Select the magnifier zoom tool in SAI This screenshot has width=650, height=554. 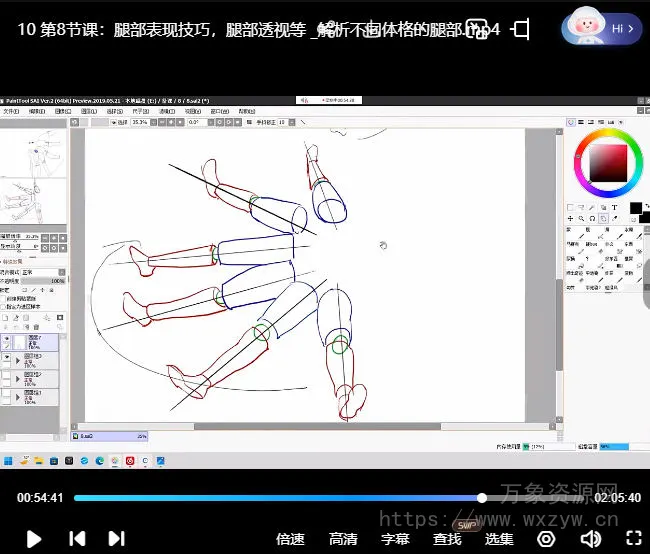click(581, 218)
